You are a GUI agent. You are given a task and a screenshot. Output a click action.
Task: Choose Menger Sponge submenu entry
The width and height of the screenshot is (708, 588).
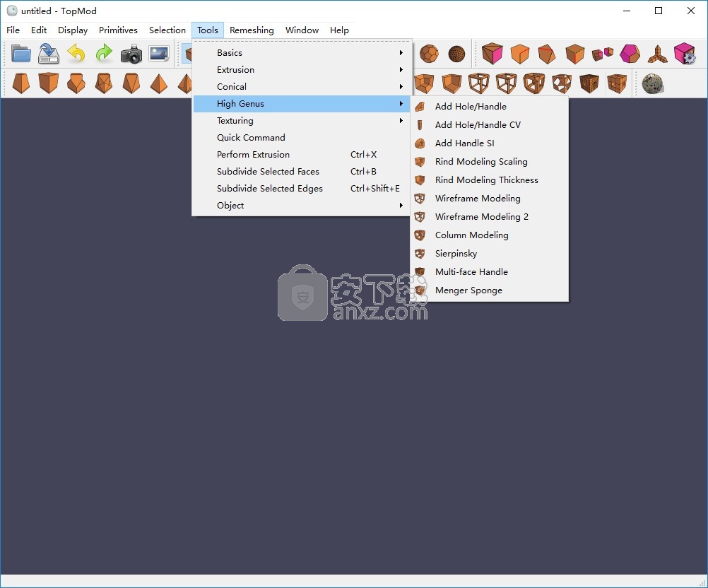tap(490, 290)
